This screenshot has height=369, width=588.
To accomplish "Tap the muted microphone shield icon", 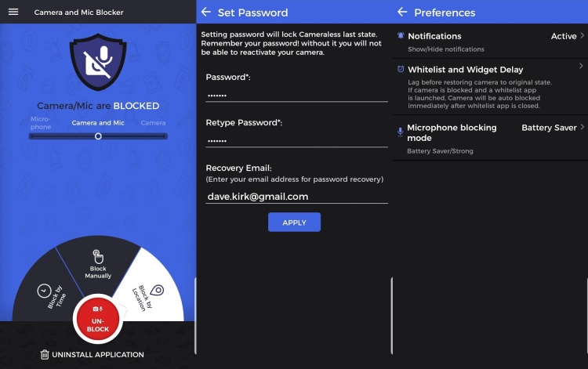I will pyautogui.click(x=98, y=62).
